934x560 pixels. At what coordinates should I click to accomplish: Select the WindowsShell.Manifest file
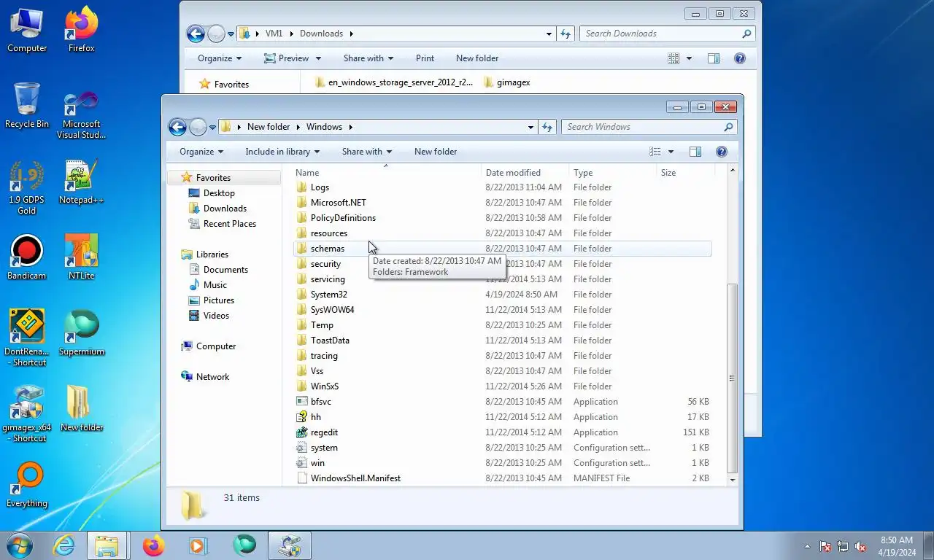point(503,478)
